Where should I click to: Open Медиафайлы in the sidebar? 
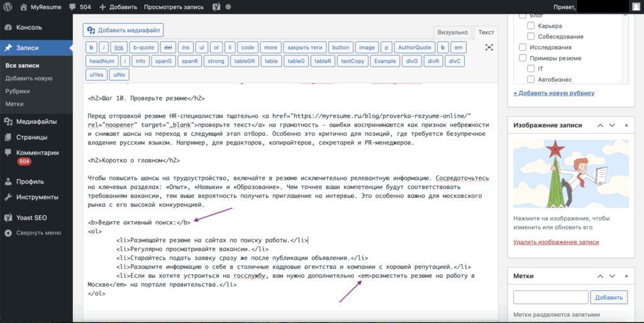pos(36,121)
